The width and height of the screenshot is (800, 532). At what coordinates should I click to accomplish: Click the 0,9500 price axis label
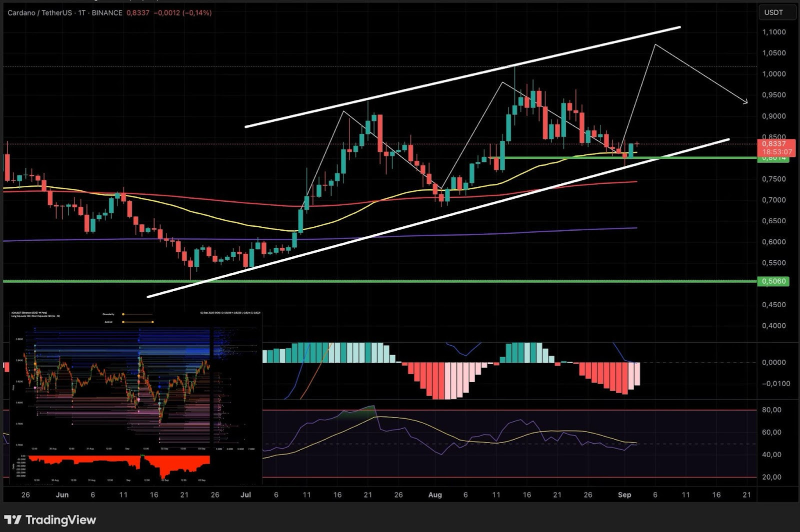pos(773,95)
